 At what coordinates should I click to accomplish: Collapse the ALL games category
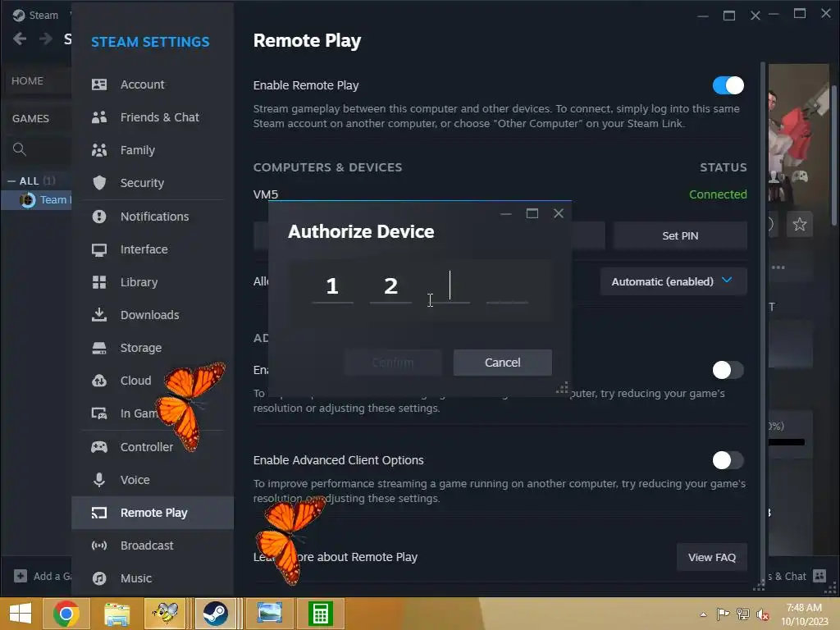pos(11,181)
